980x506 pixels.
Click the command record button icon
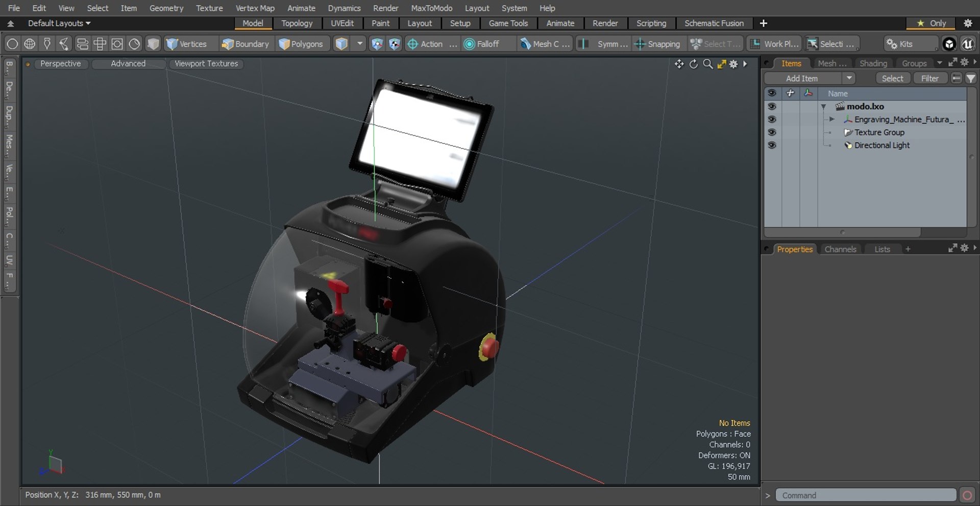coord(967,495)
